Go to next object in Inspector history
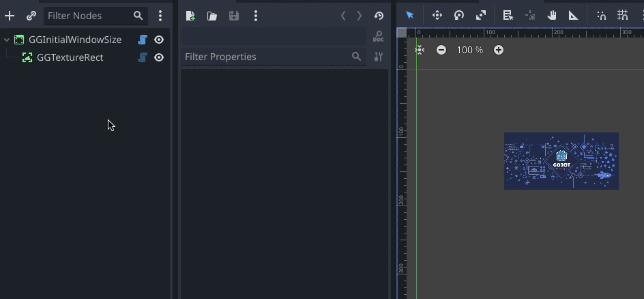644x299 pixels. [360, 16]
